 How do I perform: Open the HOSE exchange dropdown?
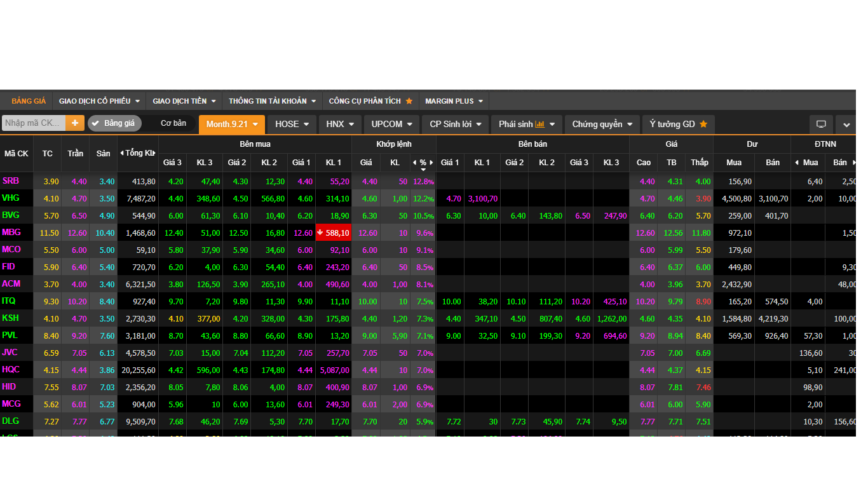coord(292,125)
